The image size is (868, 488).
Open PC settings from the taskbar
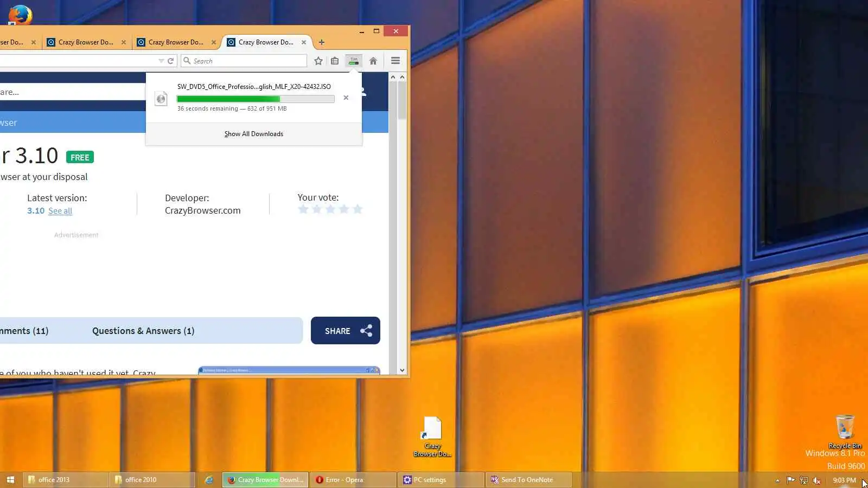click(x=441, y=480)
